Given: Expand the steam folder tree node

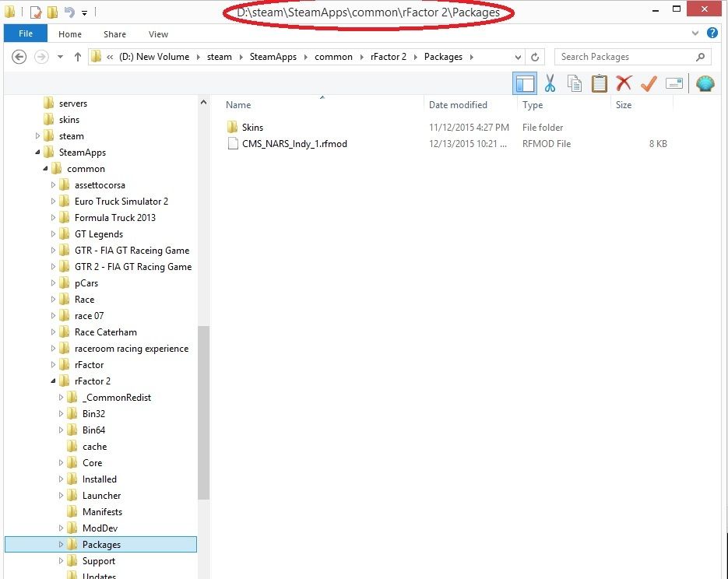Looking at the screenshot, I should click(37, 136).
